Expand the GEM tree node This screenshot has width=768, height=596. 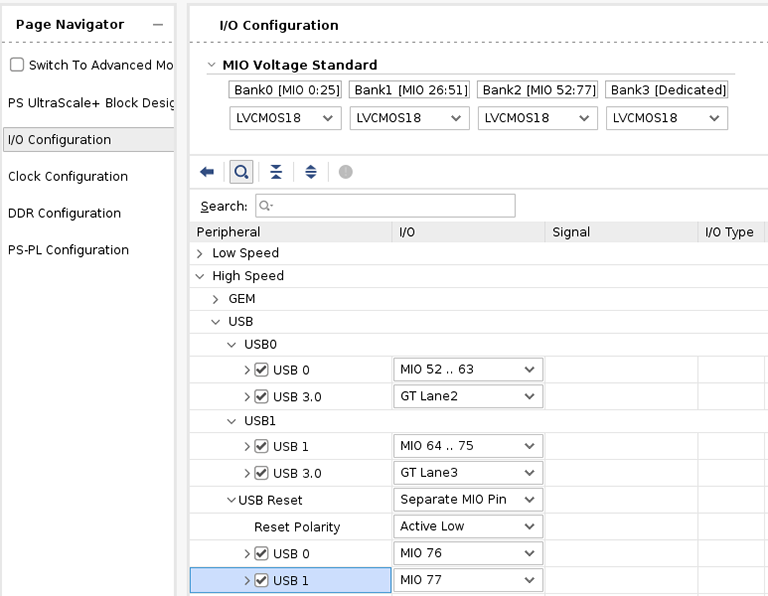point(216,299)
